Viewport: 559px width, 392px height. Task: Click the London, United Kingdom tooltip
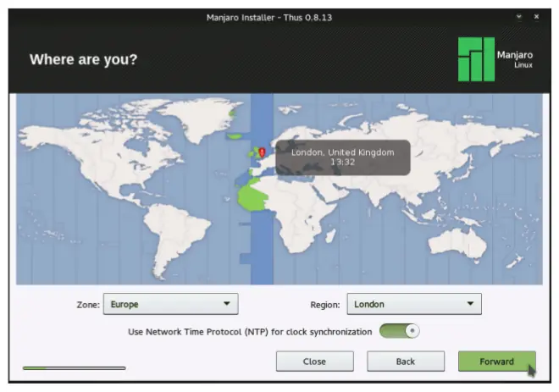click(x=343, y=157)
